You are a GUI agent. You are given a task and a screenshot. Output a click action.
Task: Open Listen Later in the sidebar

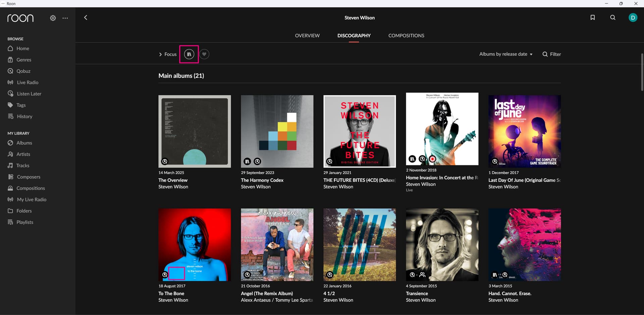click(29, 94)
